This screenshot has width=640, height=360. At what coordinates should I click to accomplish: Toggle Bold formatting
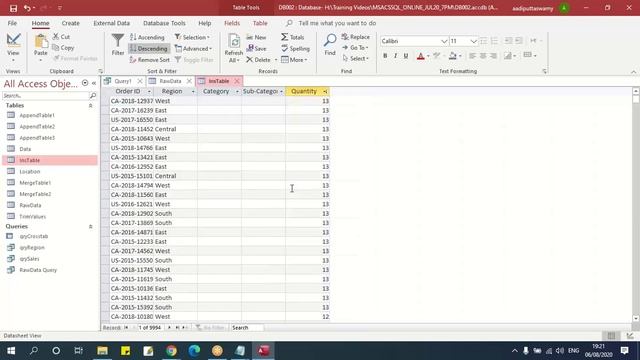pos(385,56)
